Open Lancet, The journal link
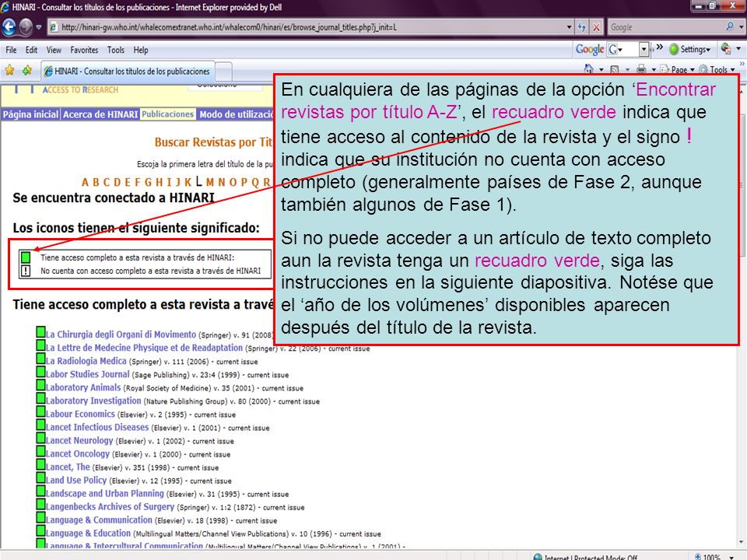747x560 pixels. (68, 467)
